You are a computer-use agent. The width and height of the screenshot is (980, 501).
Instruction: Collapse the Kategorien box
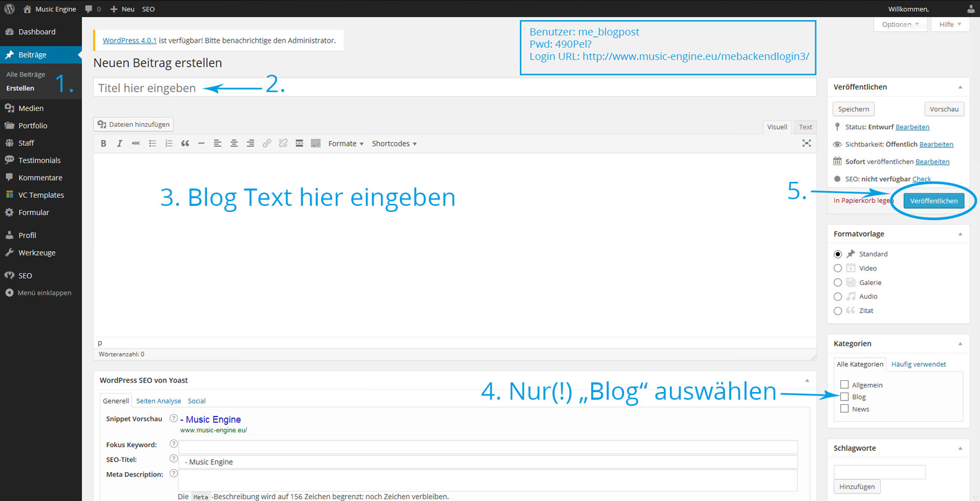click(x=960, y=344)
